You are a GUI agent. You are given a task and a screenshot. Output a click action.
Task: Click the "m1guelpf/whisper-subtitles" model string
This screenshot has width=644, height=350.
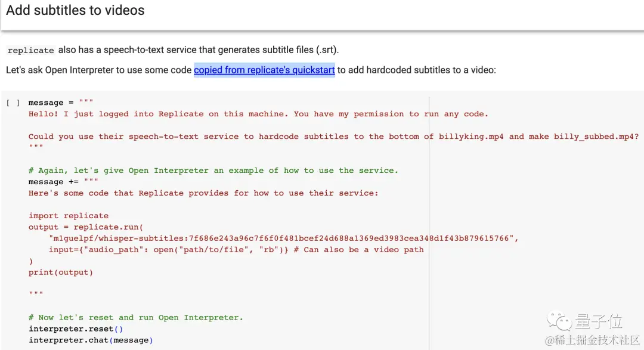tap(283, 239)
